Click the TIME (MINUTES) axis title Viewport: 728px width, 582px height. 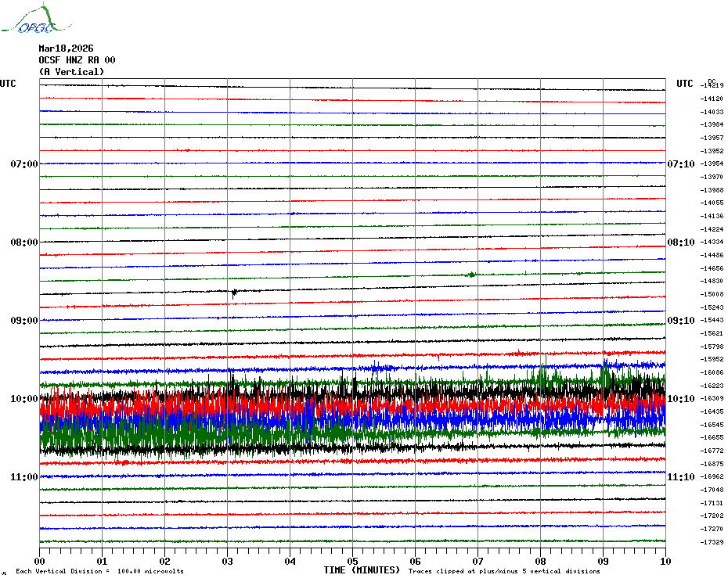[x=362, y=570]
